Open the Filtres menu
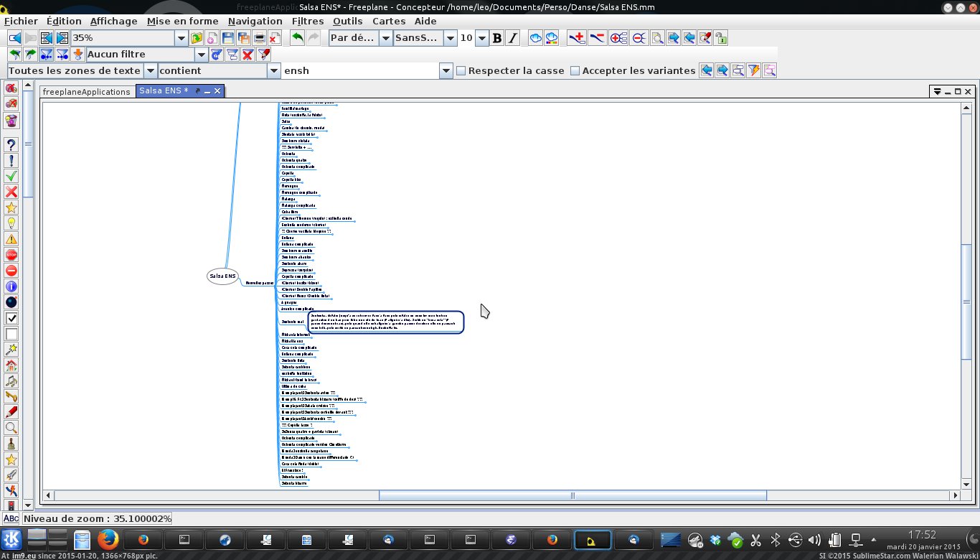This screenshot has height=560, width=980. click(x=308, y=21)
